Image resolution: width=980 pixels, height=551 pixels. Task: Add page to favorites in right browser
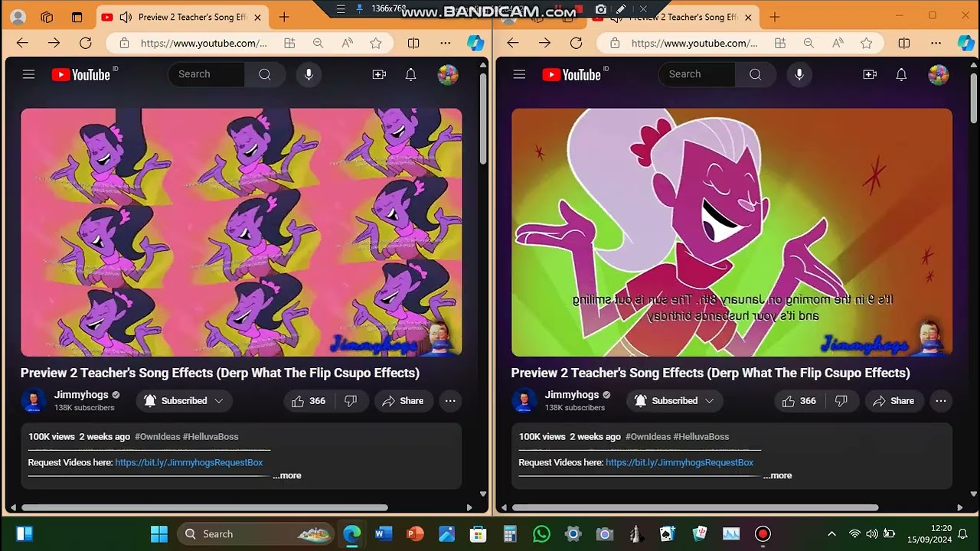867,43
